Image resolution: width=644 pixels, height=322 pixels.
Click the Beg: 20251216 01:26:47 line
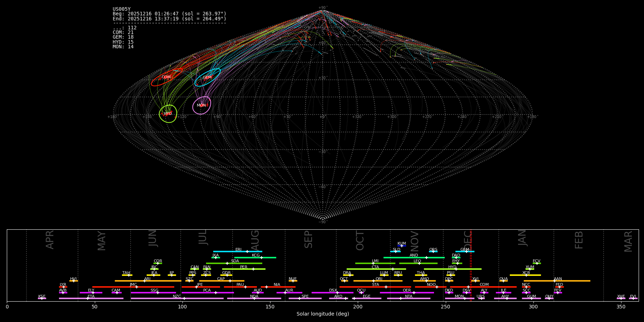point(170,14)
